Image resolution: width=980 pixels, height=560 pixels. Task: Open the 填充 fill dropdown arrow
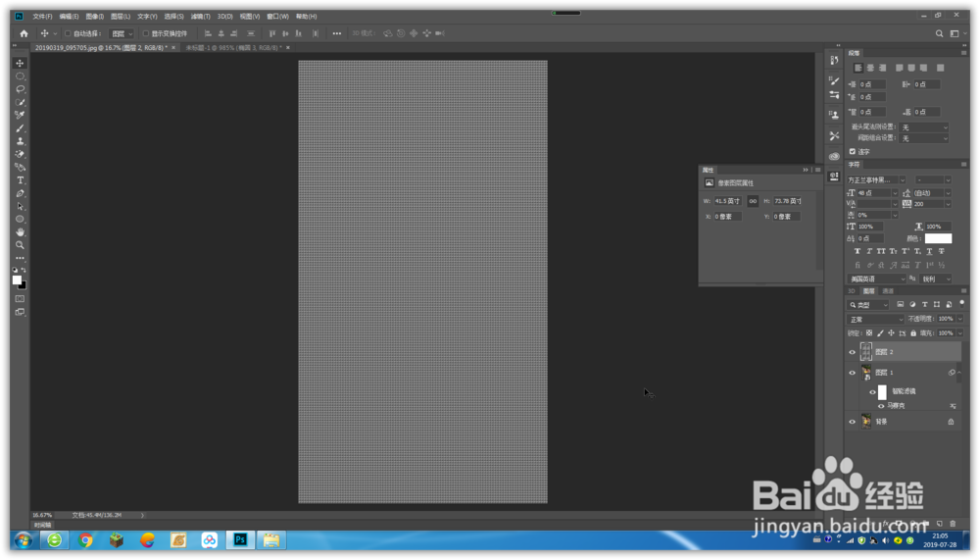pos(960,333)
